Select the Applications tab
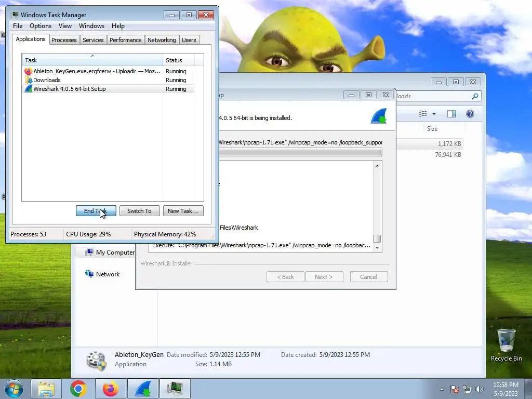Viewport: 532px width, 399px height. pyautogui.click(x=31, y=39)
